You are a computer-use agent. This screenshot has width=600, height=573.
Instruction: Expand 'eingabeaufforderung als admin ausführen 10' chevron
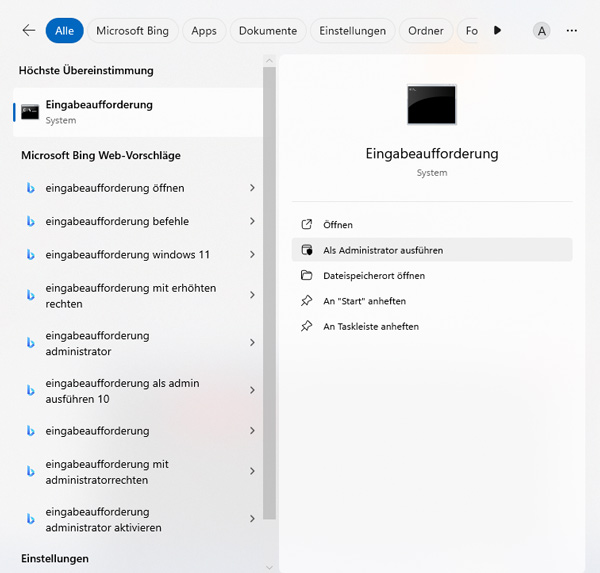252,390
